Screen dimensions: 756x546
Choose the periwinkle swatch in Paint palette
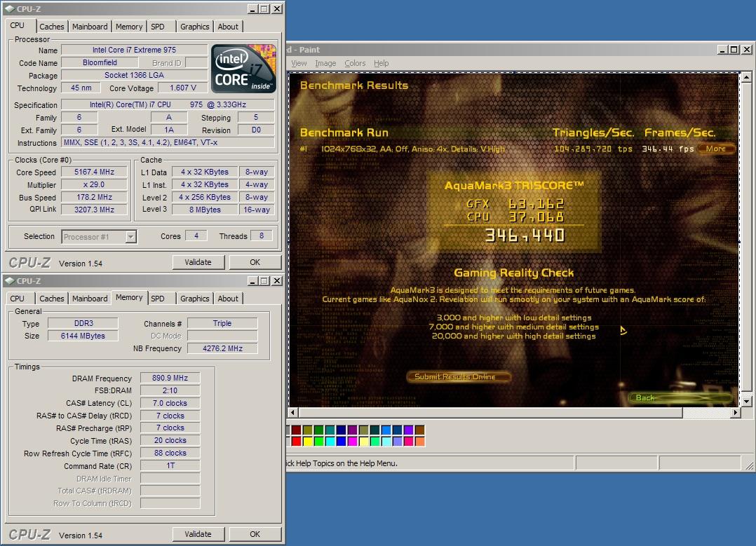coord(397,442)
